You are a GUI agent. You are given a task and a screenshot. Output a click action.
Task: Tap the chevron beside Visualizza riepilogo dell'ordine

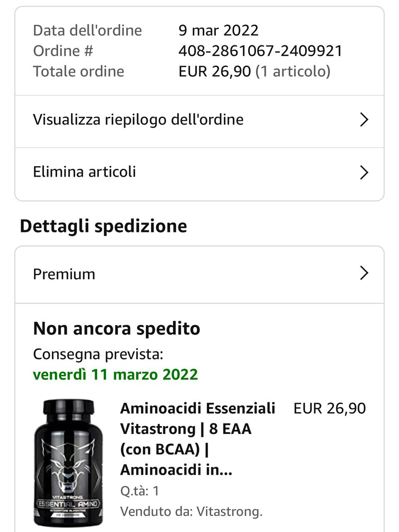(364, 120)
